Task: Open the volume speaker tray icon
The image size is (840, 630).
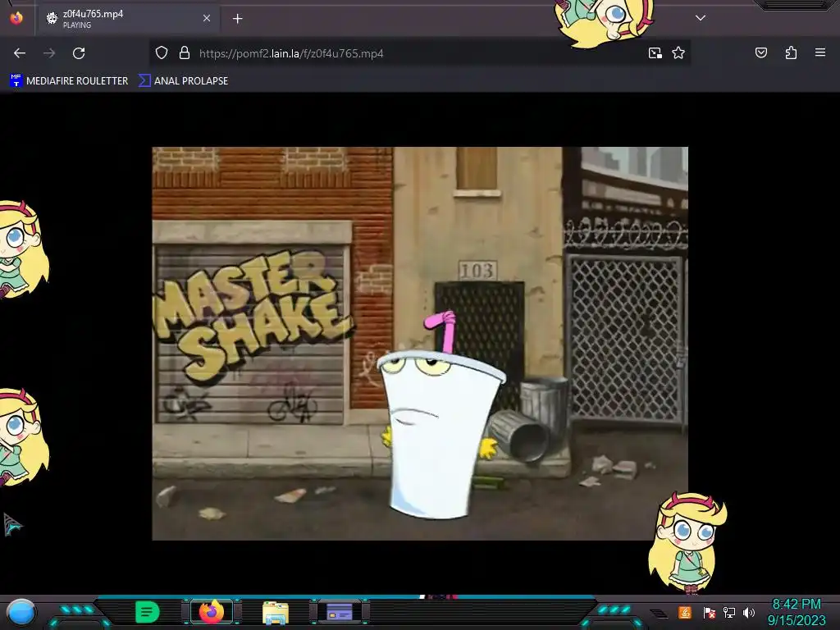Action: pyautogui.click(x=749, y=612)
